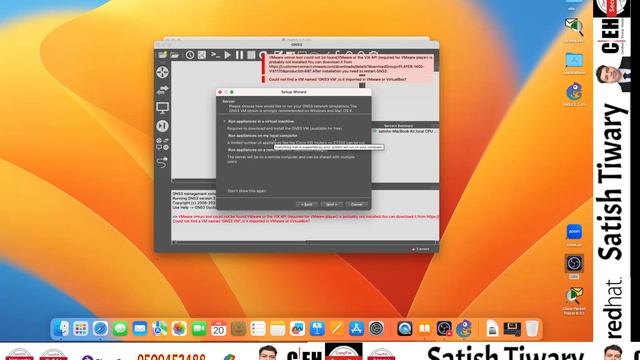The height and width of the screenshot is (360, 640).
Task: Open Books from the Dock
Action: pyautogui.click(x=424, y=329)
